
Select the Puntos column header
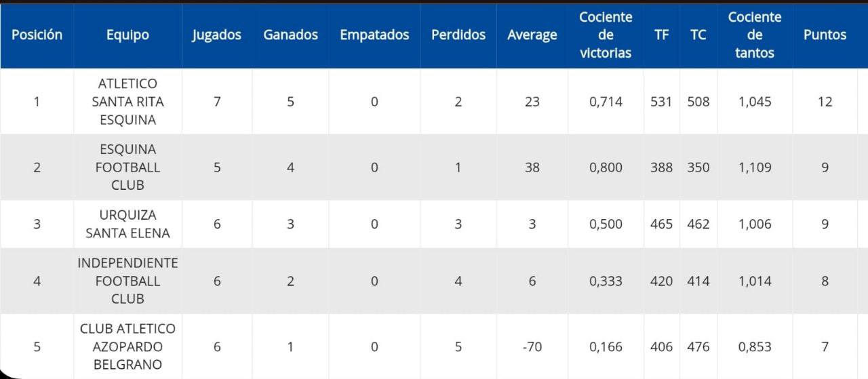click(x=825, y=35)
